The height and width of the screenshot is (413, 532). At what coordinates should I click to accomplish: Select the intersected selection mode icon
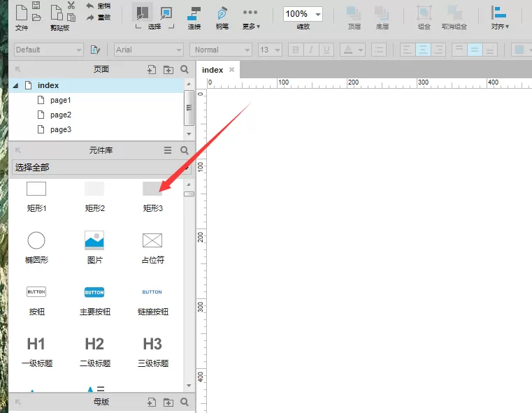pyautogui.click(x=142, y=13)
